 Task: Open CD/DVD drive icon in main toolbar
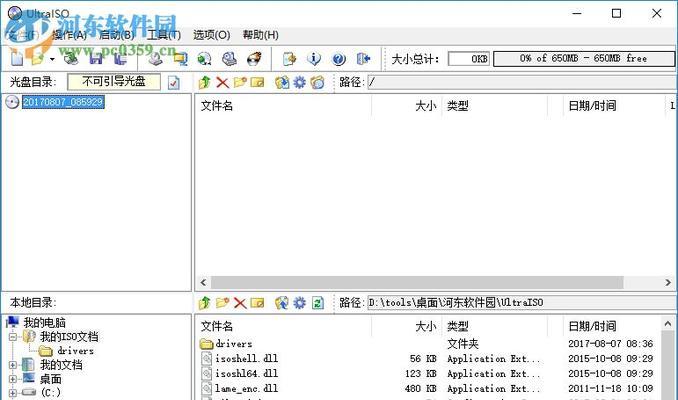click(71, 58)
